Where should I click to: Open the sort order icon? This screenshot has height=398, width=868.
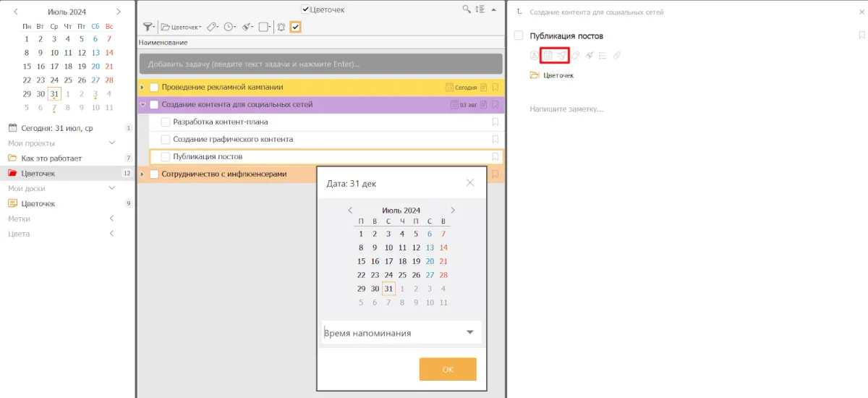[480, 9]
